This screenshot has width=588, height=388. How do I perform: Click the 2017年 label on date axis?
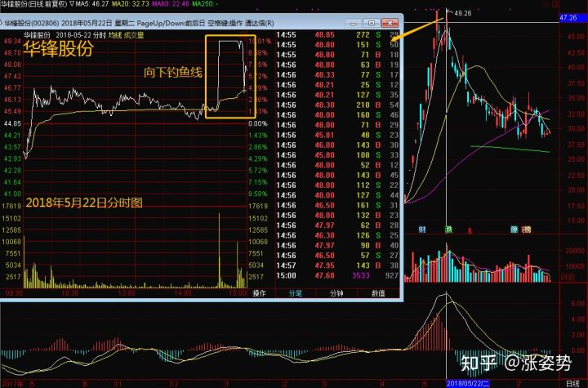tap(12, 384)
